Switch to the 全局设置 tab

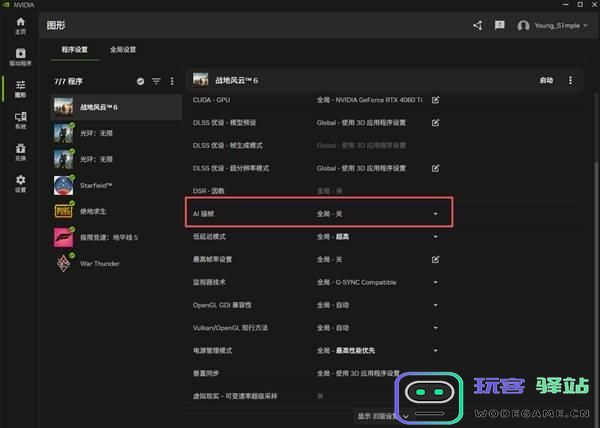pyautogui.click(x=122, y=49)
